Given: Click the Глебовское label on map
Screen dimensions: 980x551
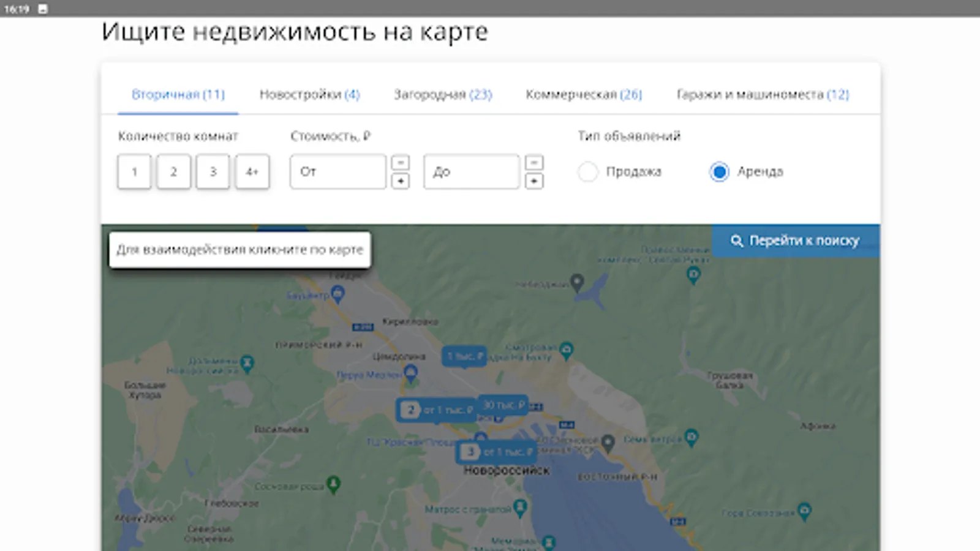Looking at the screenshot, I should tap(232, 503).
